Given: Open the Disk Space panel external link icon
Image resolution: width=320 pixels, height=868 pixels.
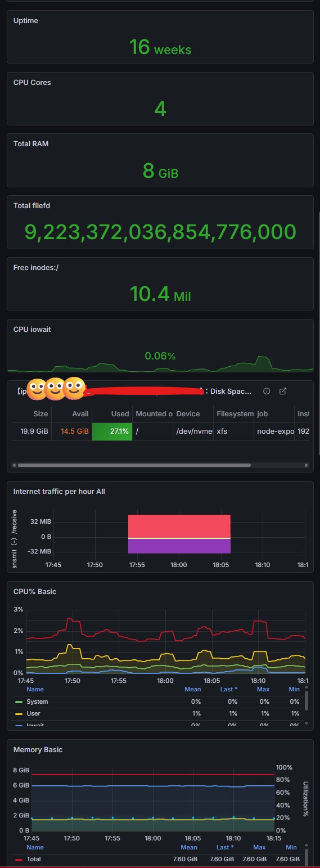Looking at the screenshot, I should tap(283, 391).
